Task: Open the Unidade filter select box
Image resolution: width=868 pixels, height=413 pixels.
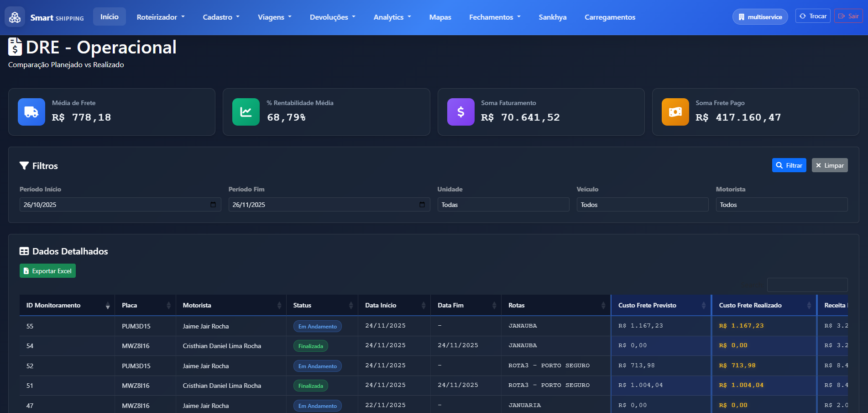Action: click(x=503, y=205)
